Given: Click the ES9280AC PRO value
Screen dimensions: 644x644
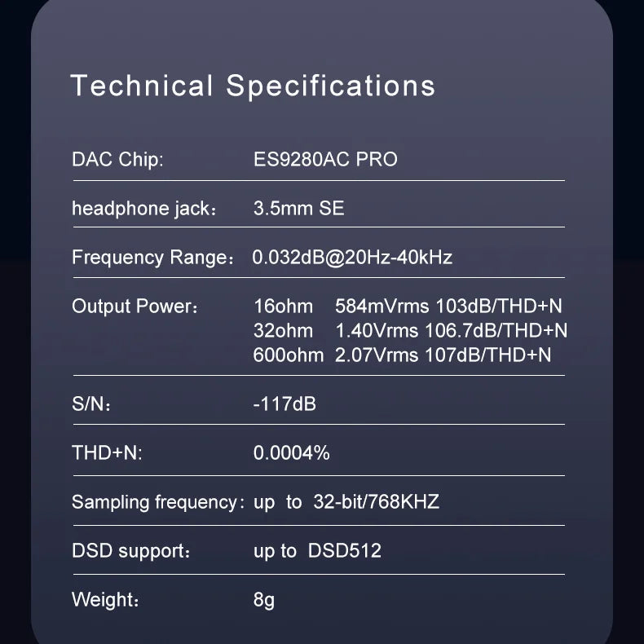Looking at the screenshot, I should tap(325, 159).
